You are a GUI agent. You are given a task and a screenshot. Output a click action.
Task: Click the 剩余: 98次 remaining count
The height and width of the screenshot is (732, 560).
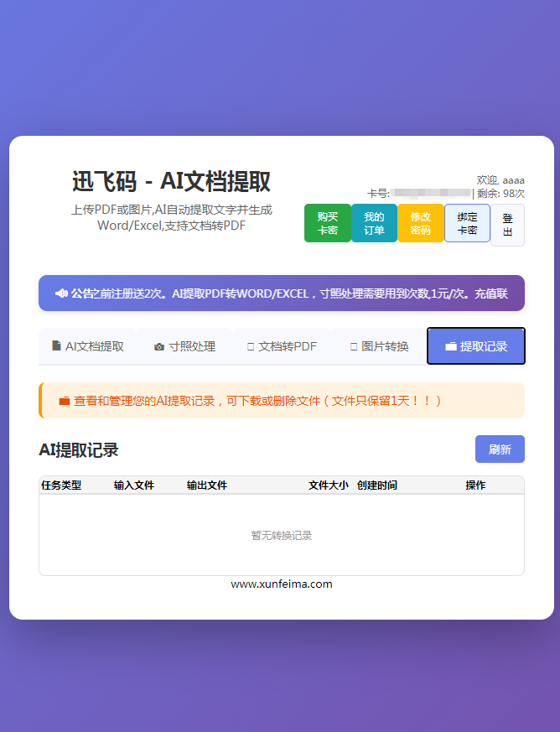(500, 193)
